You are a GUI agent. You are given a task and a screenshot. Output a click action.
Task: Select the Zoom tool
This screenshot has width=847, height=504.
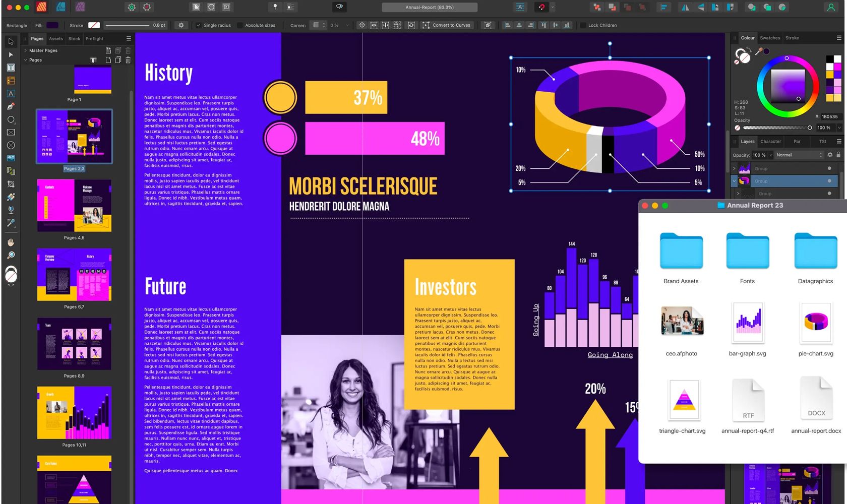coord(11,255)
